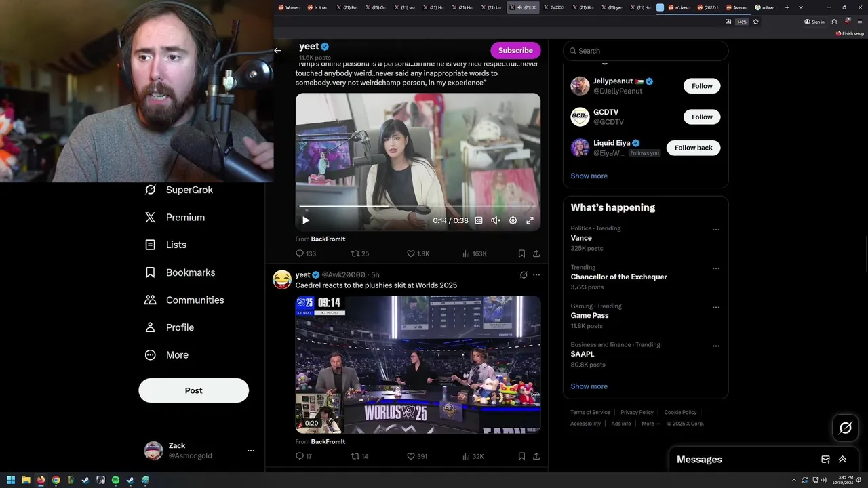Share the Caedrel plushies post
868x488 pixels.
[536, 456]
